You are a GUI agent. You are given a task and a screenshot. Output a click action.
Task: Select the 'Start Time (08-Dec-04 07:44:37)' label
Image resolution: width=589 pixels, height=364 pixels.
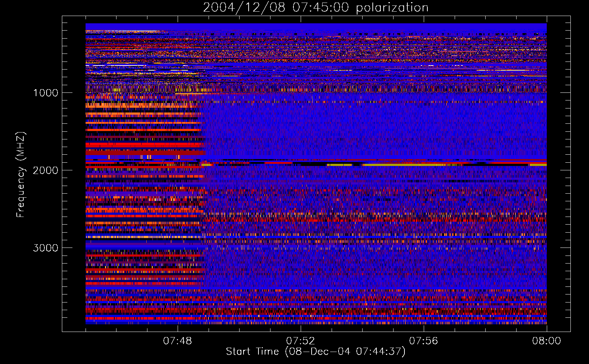(x=316, y=352)
